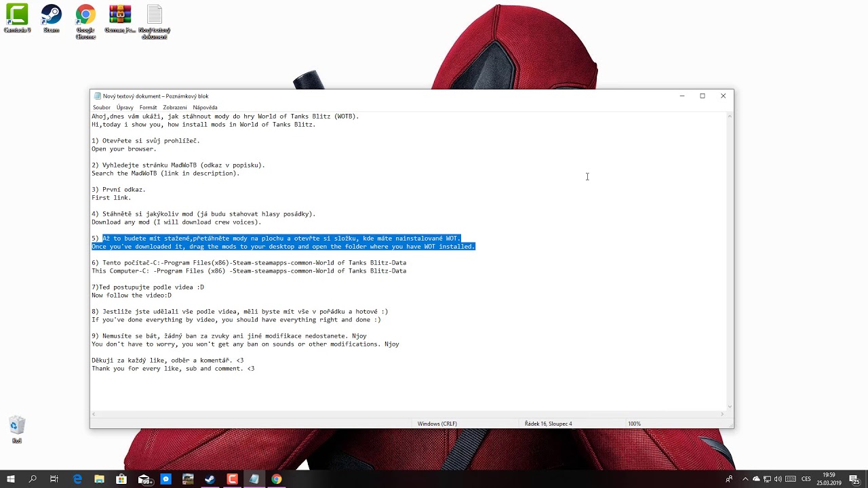This screenshot has height=488, width=868.
Task: Click the vertical scrollbar down arrow
Action: (x=730, y=406)
